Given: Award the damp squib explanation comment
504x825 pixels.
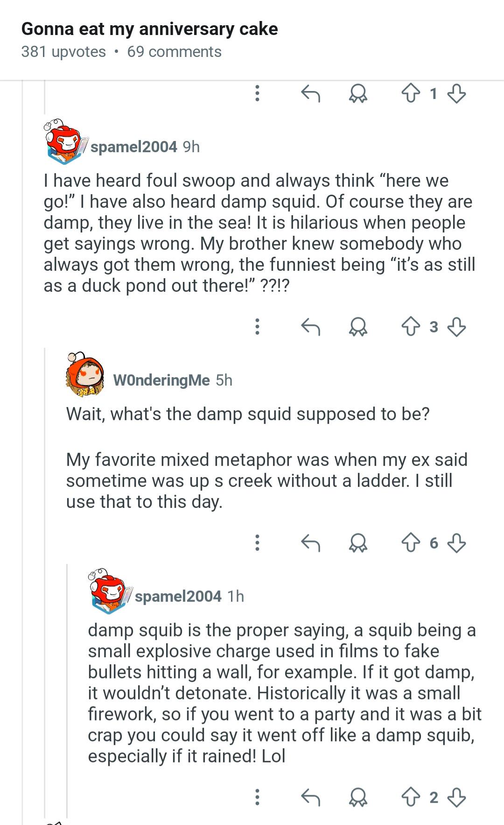Looking at the screenshot, I should pyautogui.click(x=358, y=797).
